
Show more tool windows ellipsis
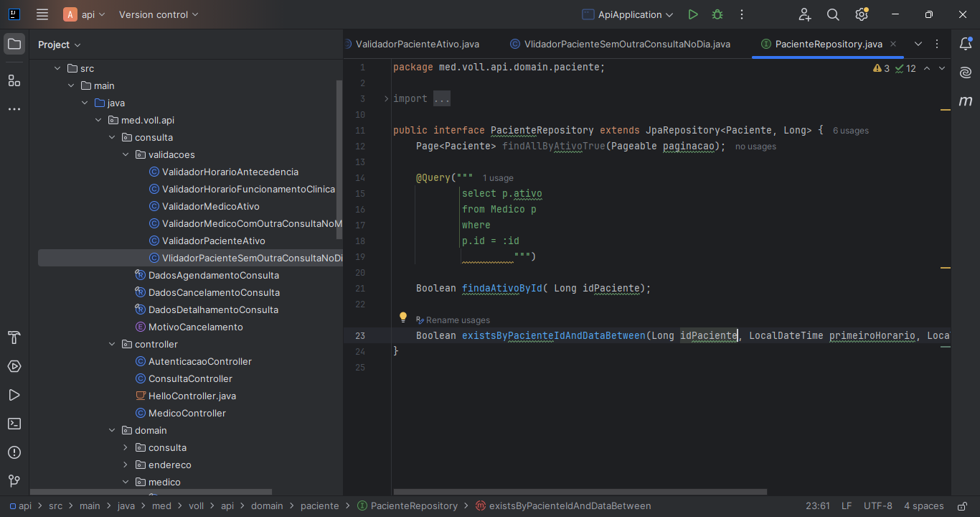pos(14,109)
